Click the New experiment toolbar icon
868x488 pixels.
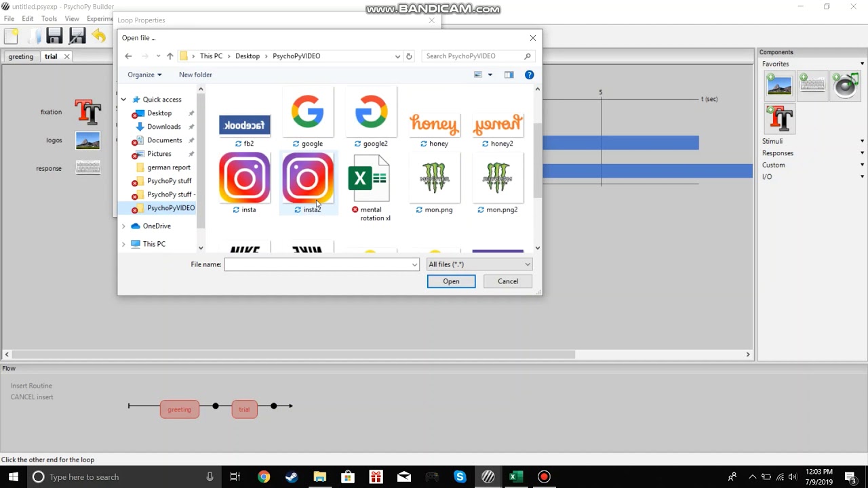pos(12,37)
